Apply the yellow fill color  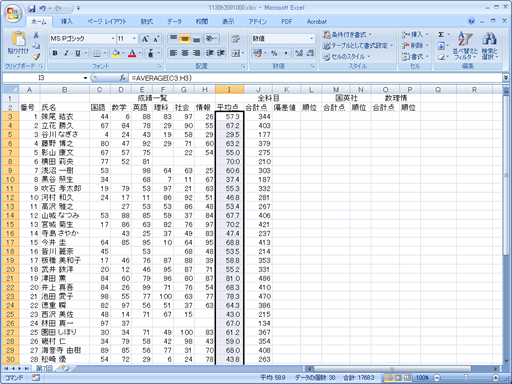click(x=116, y=53)
